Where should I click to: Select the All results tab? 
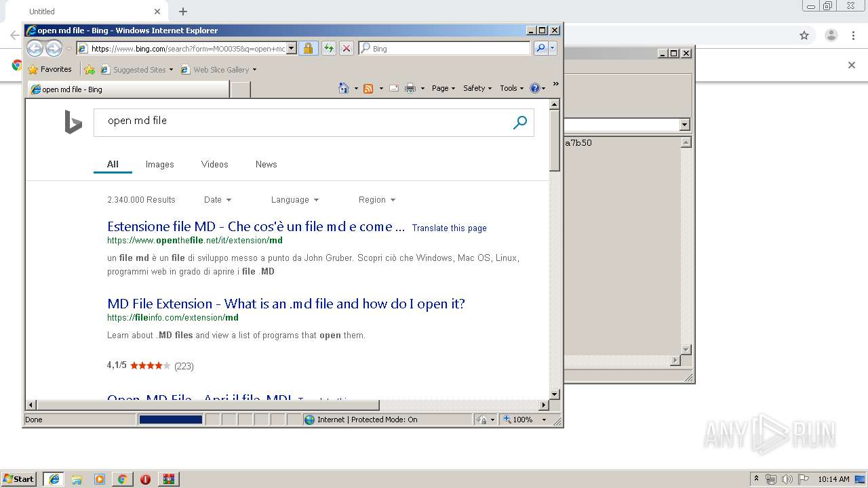pyautogui.click(x=113, y=164)
